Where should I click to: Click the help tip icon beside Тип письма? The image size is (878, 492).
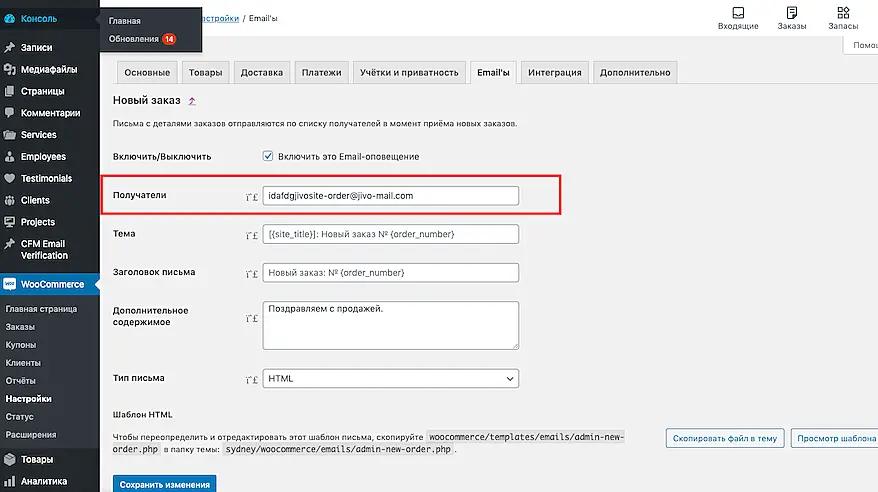[x=252, y=380]
